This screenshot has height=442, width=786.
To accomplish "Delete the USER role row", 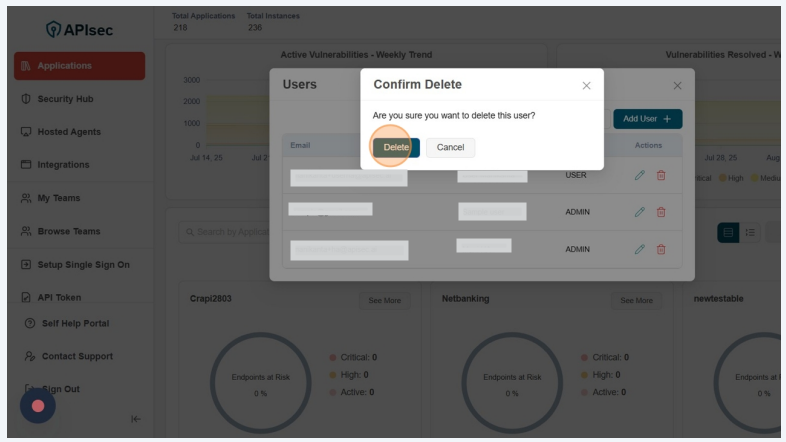I will tap(661, 175).
